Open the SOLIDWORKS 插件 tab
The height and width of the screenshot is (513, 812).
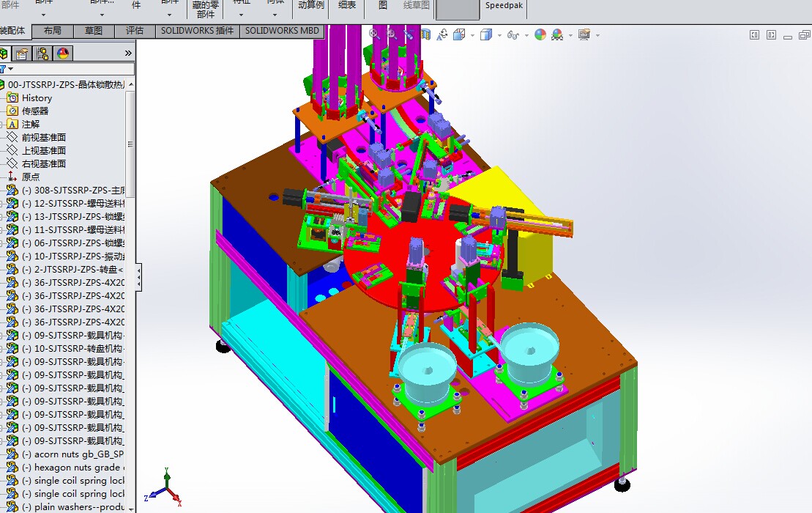pyautogui.click(x=197, y=31)
